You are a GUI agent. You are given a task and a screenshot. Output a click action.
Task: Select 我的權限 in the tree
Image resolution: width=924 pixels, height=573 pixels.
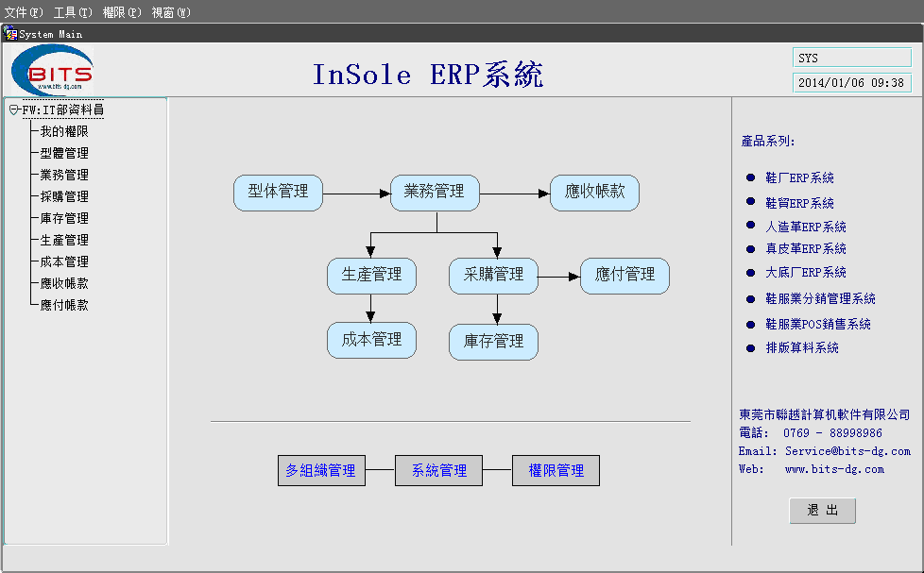64,131
